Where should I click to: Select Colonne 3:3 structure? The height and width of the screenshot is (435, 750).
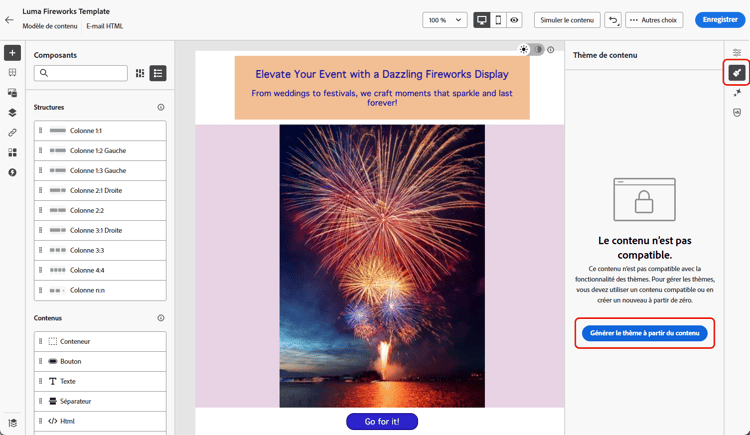tap(100, 250)
